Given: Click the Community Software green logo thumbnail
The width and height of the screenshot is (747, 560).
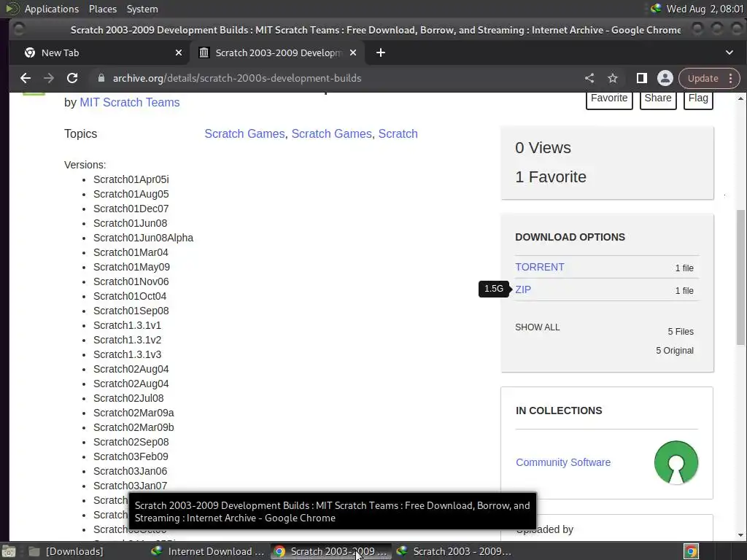Looking at the screenshot, I should 676,462.
